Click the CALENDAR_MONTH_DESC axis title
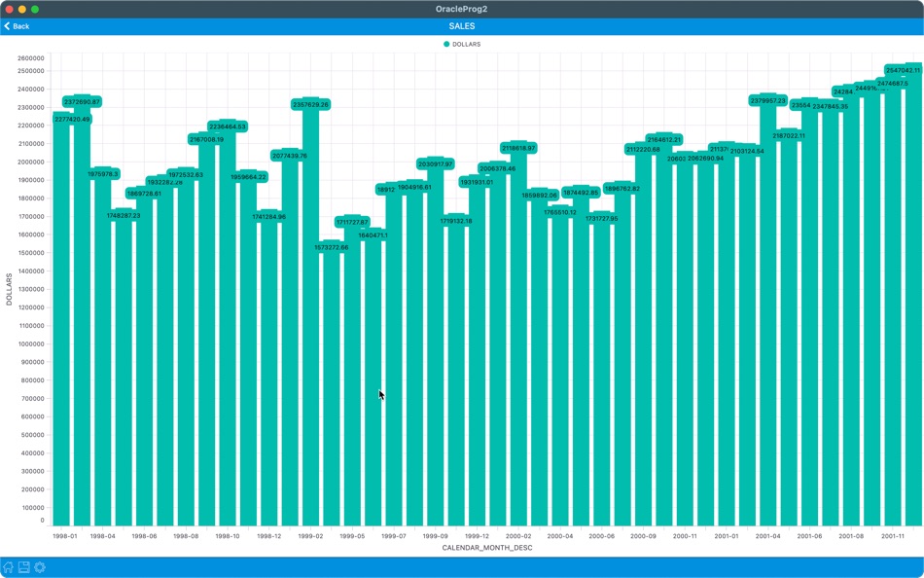 point(487,548)
